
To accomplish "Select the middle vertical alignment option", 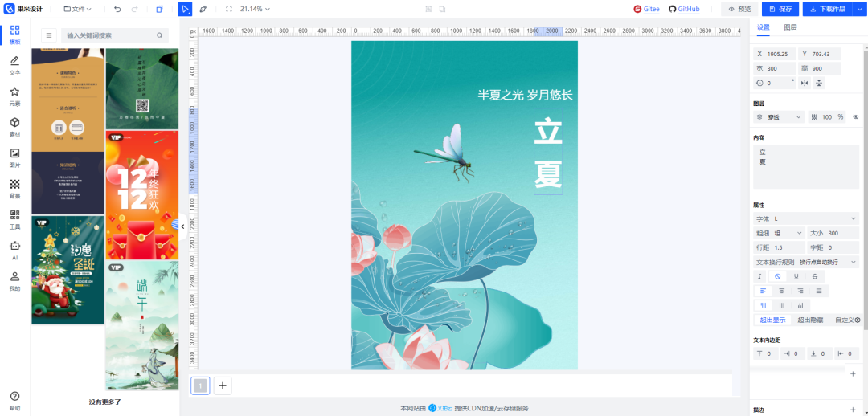I will click(782, 305).
